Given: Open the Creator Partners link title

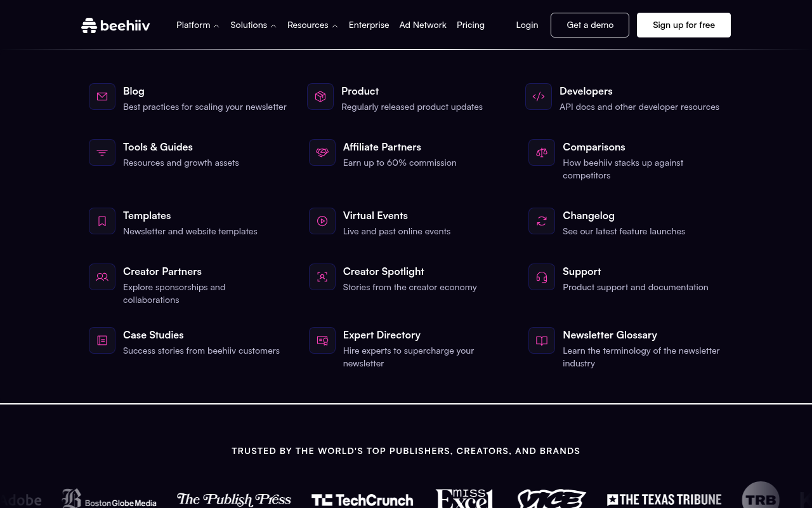Looking at the screenshot, I should (x=162, y=271).
